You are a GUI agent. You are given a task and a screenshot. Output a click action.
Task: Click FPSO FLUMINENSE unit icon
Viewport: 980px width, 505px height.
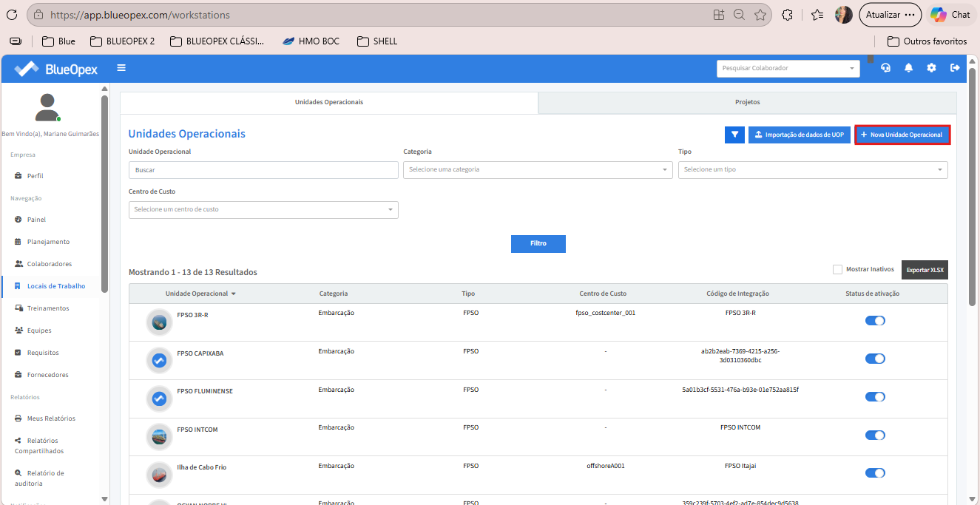(x=159, y=399)
